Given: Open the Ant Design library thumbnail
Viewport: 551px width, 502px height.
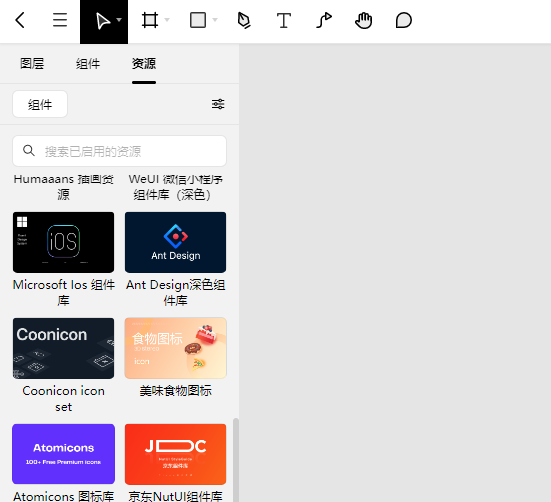Looking at the screenshot, I should (175, 242).
